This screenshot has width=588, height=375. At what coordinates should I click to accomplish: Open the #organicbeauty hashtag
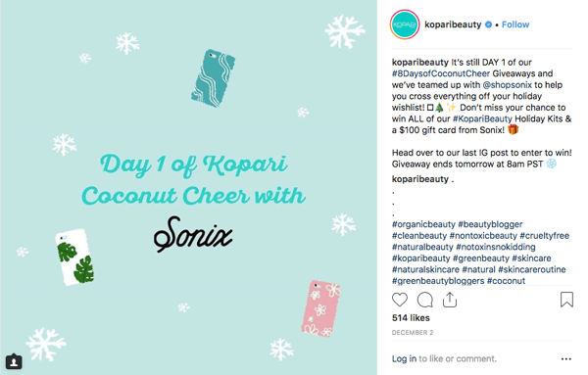pos(423,224)
